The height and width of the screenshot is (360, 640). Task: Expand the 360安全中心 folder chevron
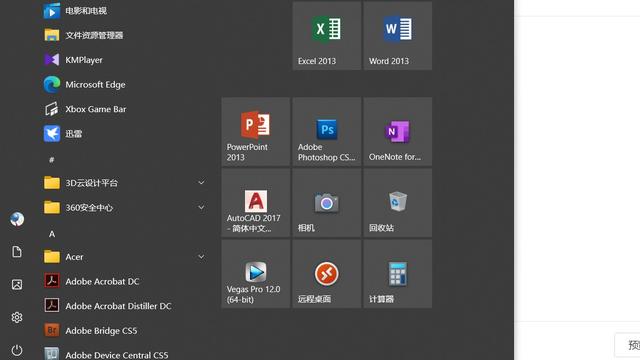tap(201, 207)
